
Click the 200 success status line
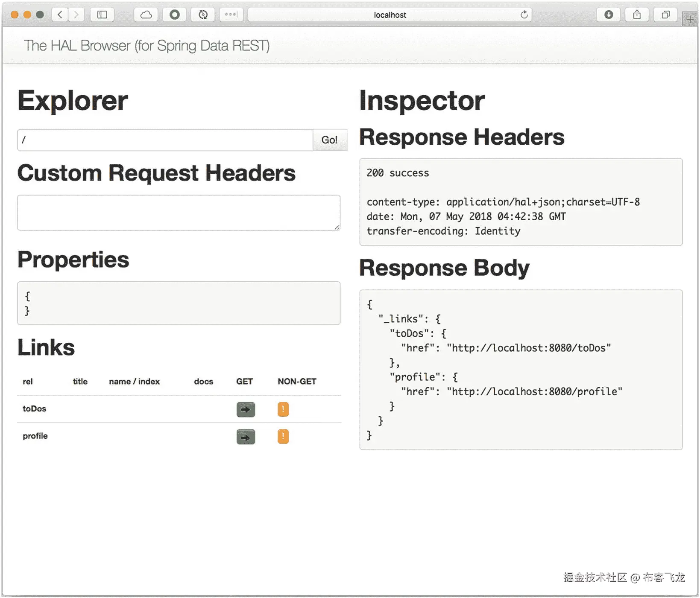(398, 173)
